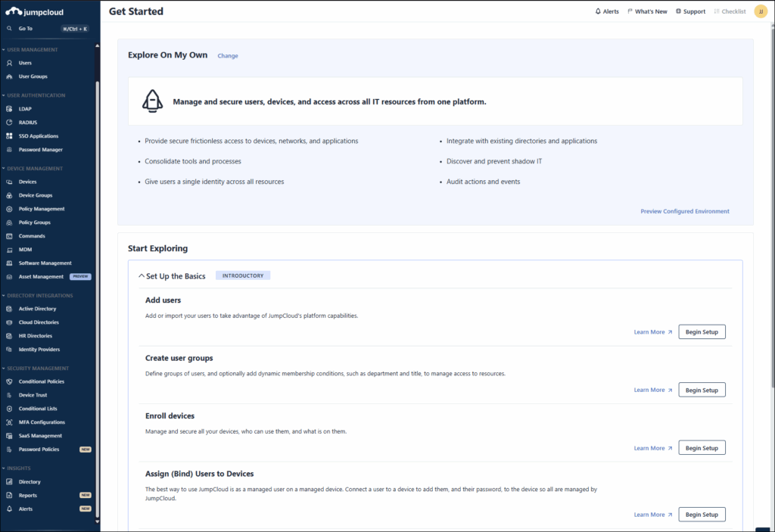Open Password Manager in the sidebar
The width and height of the screenshot is (775, 532).
click(x=40, y=150)
